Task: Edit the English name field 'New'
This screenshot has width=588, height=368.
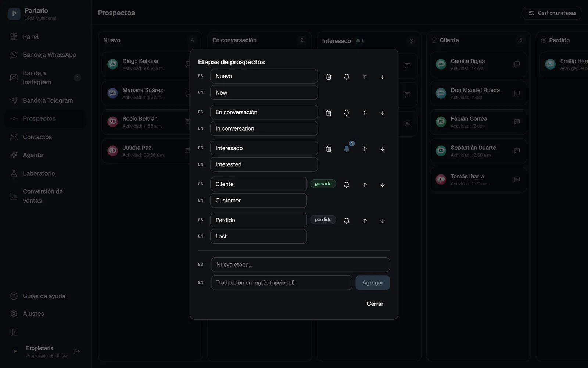Action: [264, 92]
